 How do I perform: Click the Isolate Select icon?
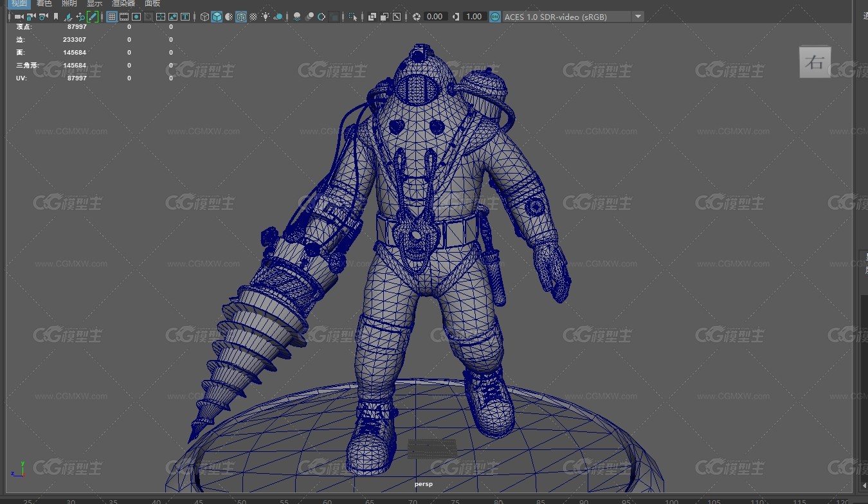point(353,17)
